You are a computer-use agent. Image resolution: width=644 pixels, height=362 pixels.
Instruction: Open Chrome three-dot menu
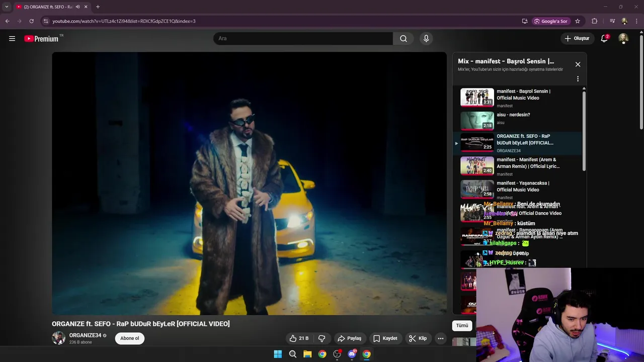(x=637, y=21)
